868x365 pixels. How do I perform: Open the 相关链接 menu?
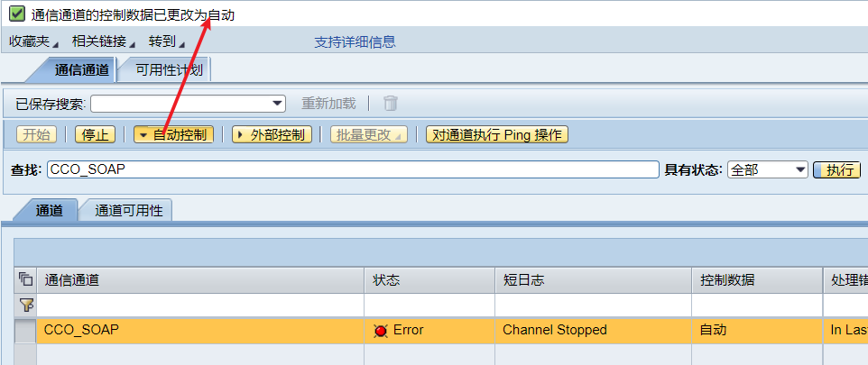coord(104,41)
